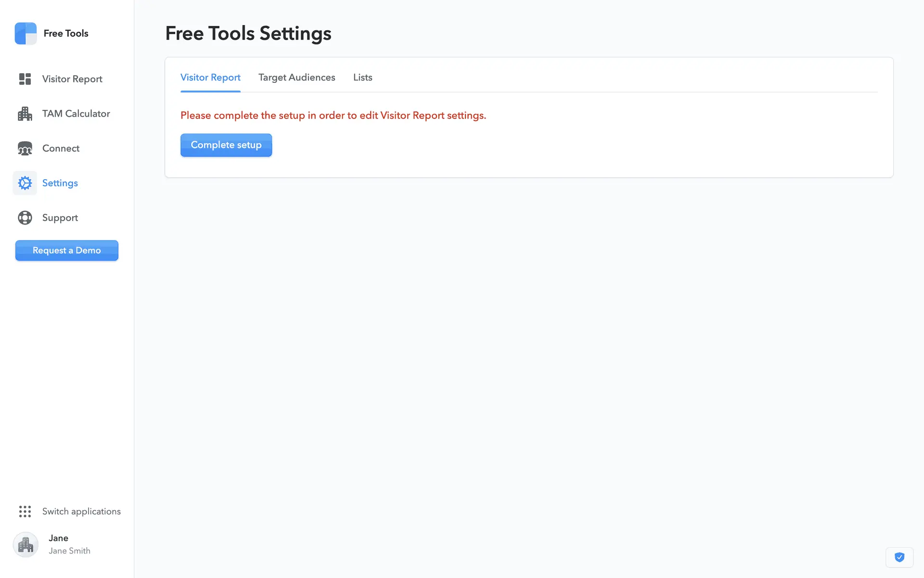Viewport: 924px width, 578px height.
Task: Open the Connect sidebar item
Action: pyautogui.click(x=61, y=148)
